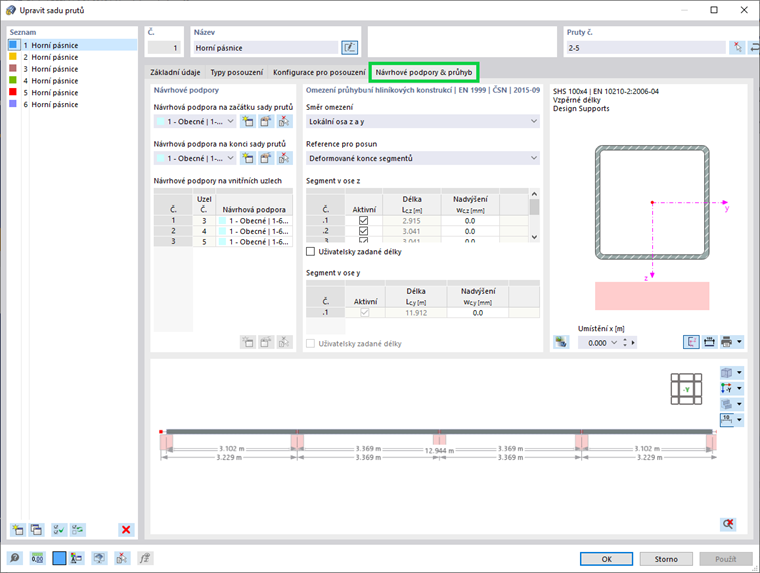Click the dimensions icon under cross-section preview

[x=709, y=342]
